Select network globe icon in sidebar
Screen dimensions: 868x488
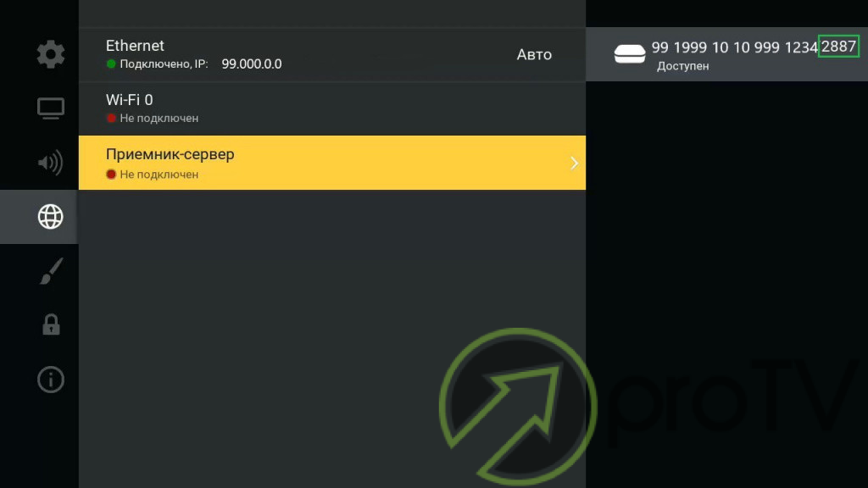(50, 216)
